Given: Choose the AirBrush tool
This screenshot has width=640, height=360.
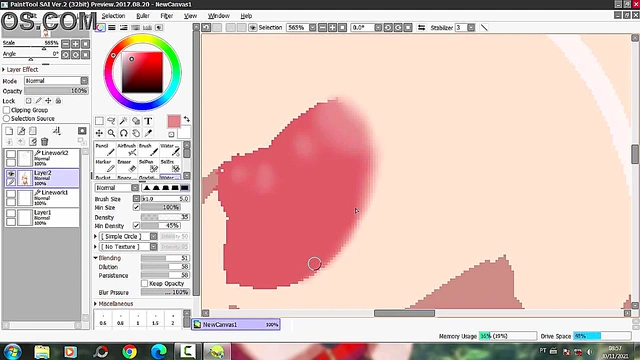Looking at the screenshot, I should click(127, 150).
